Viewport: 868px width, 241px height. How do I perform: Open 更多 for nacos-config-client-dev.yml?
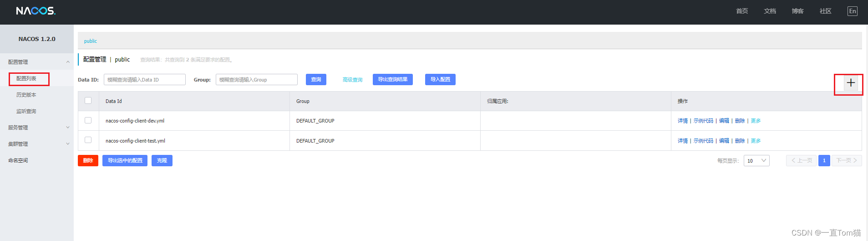[x=756, y=121]
